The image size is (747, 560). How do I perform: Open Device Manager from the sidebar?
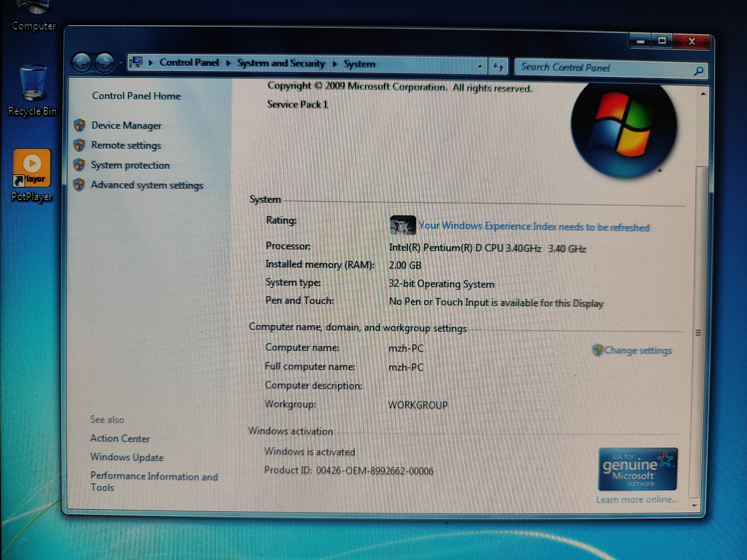click(126, 126)
